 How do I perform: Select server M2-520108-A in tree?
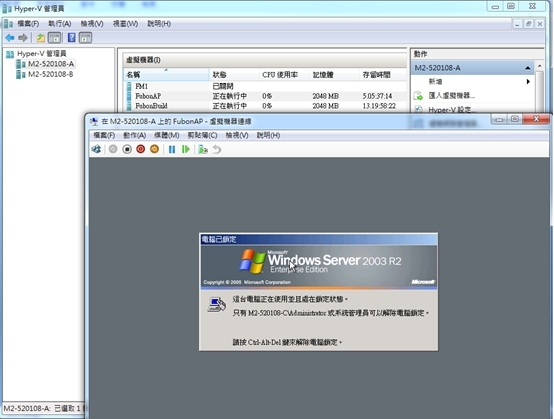51,64
